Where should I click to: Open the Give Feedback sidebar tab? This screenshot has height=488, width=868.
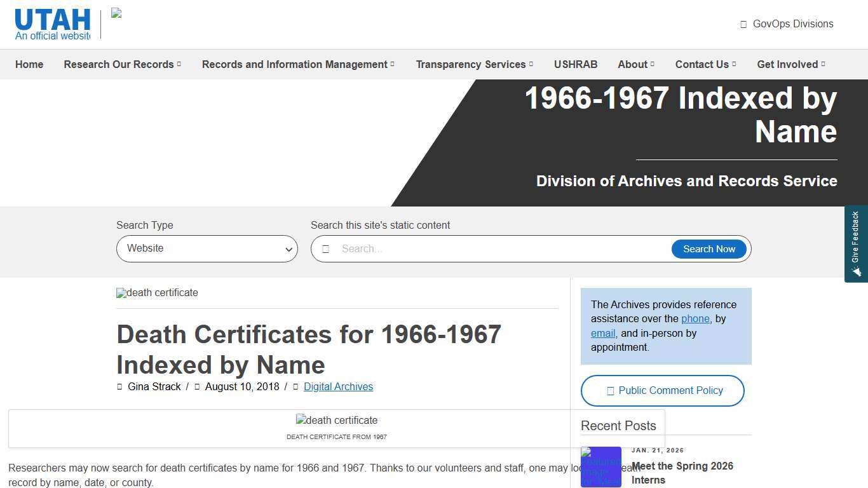click(x=856, y=243)
